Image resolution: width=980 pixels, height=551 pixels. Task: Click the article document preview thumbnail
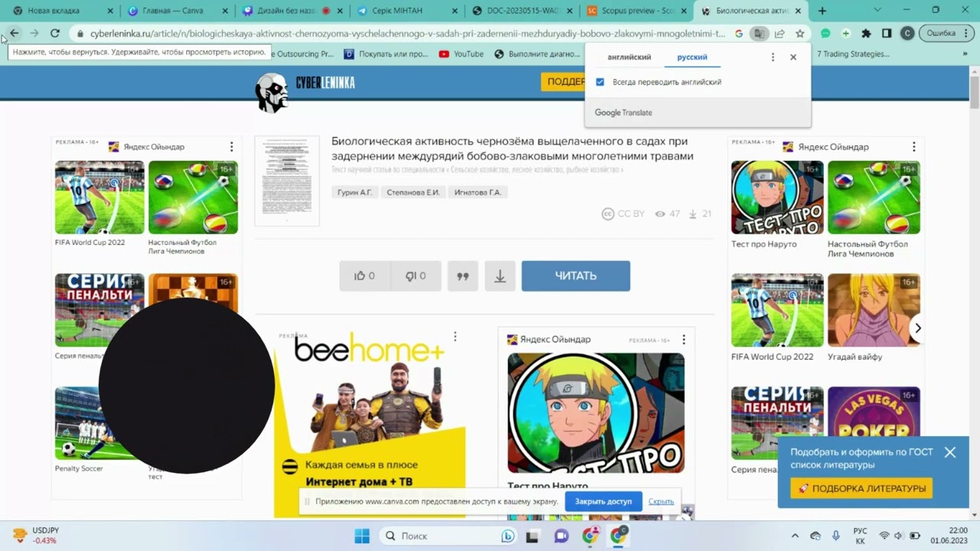coord(287,181)
